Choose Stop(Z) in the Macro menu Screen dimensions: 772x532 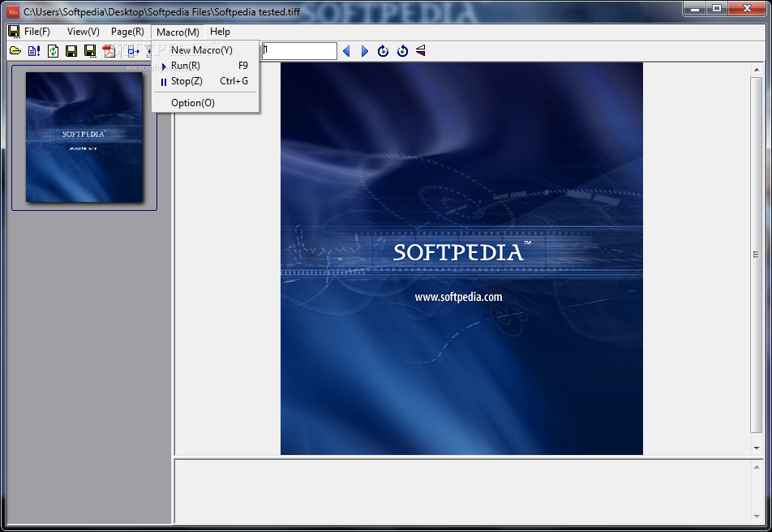[187, 81]
